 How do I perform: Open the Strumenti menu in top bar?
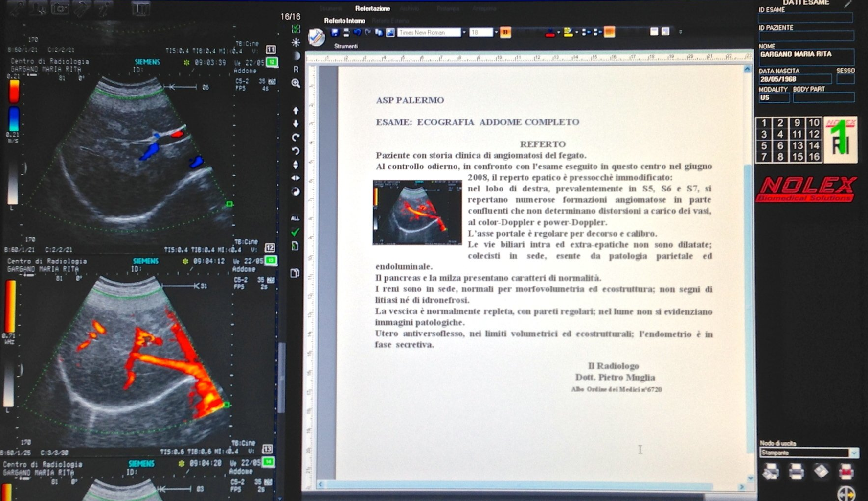(331, 9)
